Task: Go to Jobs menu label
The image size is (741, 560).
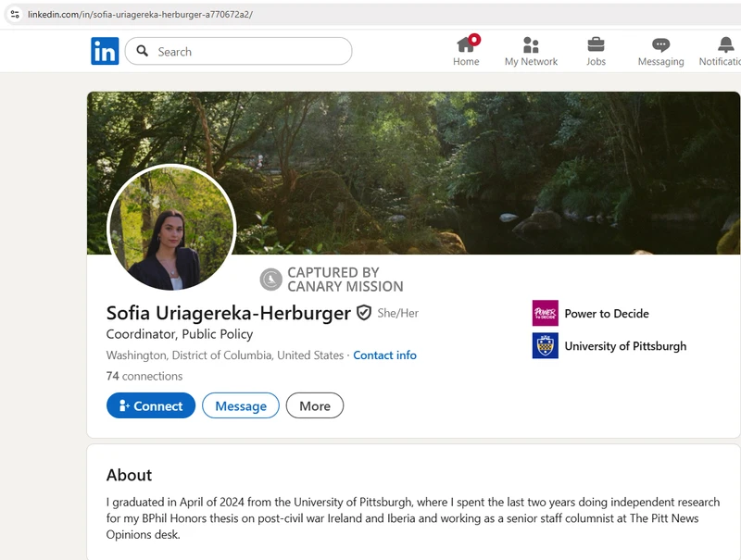Action: [x=596, y=61]
